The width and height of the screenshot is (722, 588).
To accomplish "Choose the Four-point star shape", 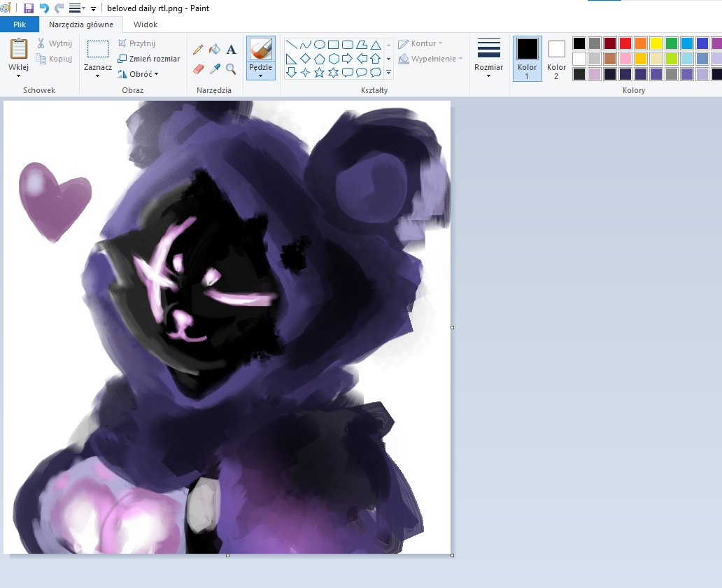I will pos(305,72).
